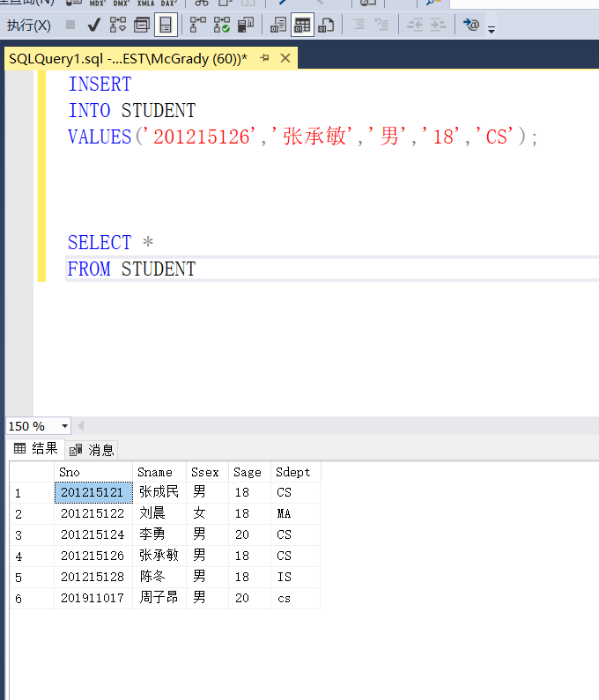Click the SELECT keyword in editor
The width and height of the screenshot is (599, 700).
(x=100, y=242)
